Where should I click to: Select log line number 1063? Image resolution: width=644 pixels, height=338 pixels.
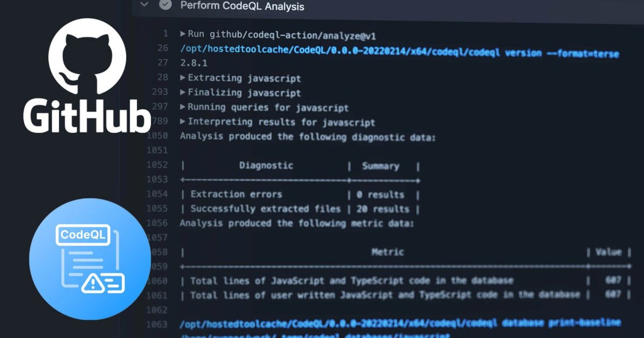(x=157, y=324)
